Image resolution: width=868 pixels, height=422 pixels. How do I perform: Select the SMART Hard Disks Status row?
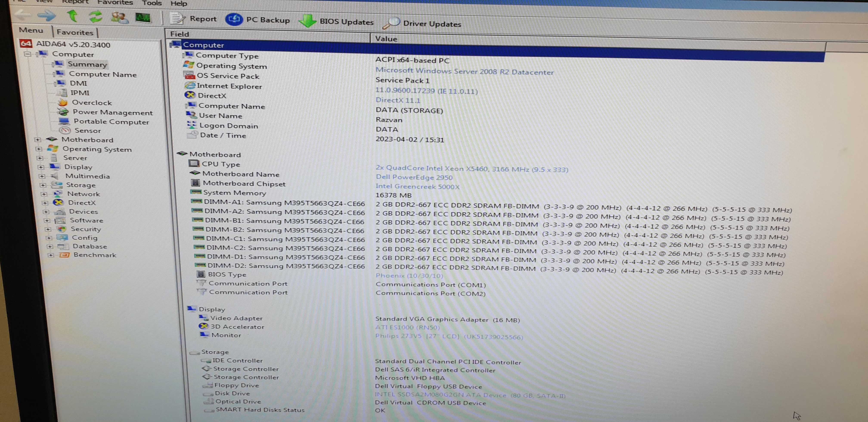pyautogui.click(x=260, y=410)
